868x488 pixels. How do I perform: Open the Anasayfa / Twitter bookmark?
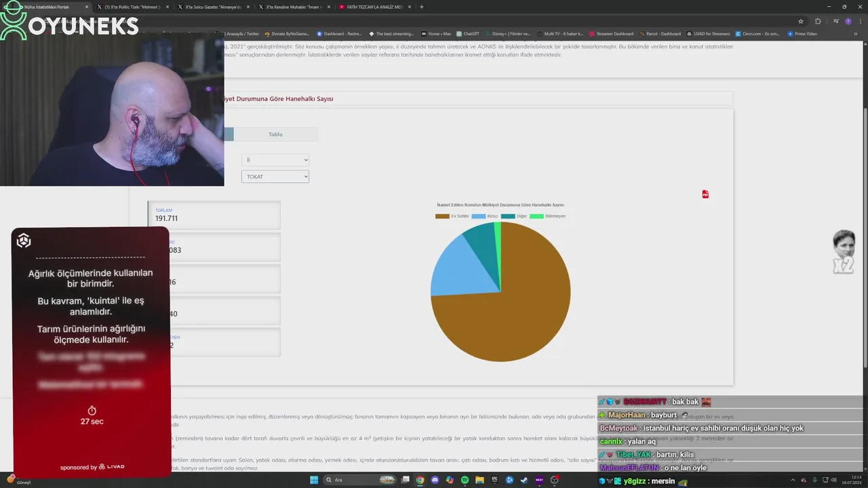click(x=236, y=33)
